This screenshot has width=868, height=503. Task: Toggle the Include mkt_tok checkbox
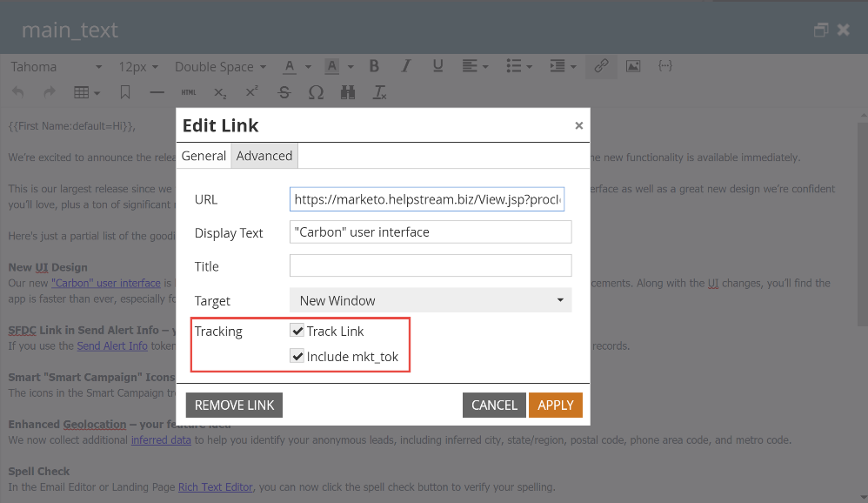pyautogui.click(x=297, y=357)
